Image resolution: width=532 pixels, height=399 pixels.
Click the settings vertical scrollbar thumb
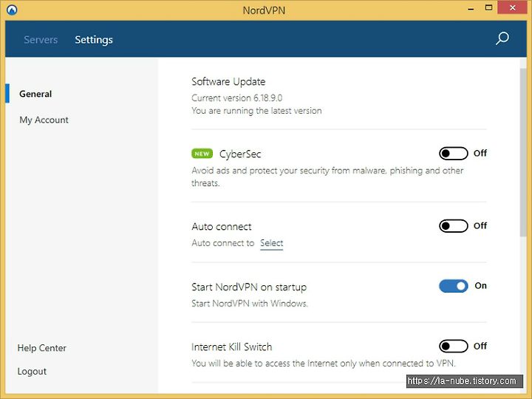(523, 152)
